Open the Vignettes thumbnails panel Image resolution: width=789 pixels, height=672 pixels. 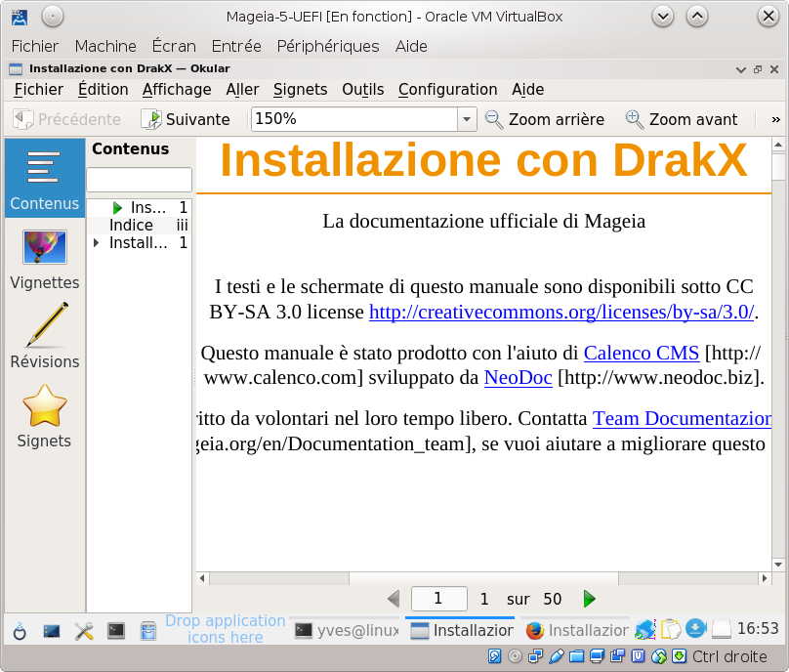[x=44, y=260]
